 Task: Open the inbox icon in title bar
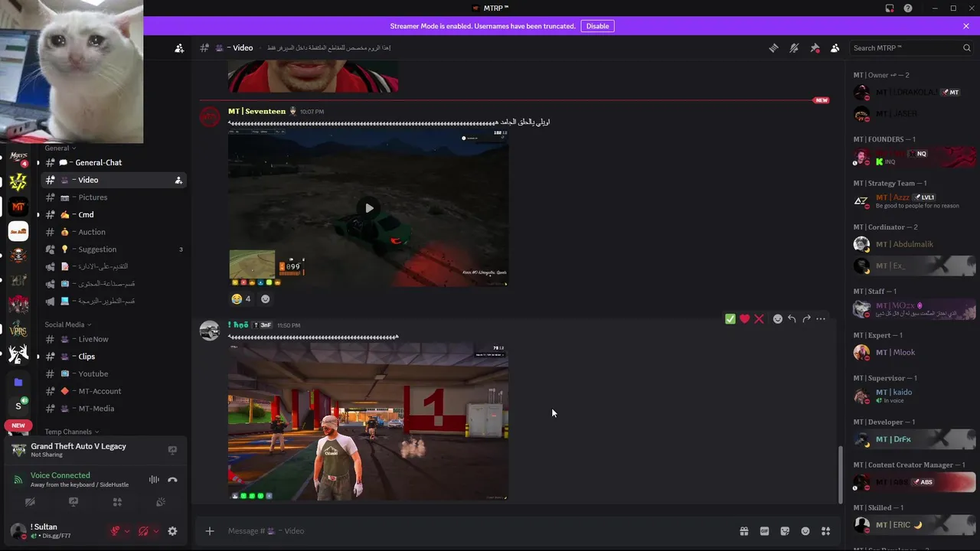pos(889,8)
